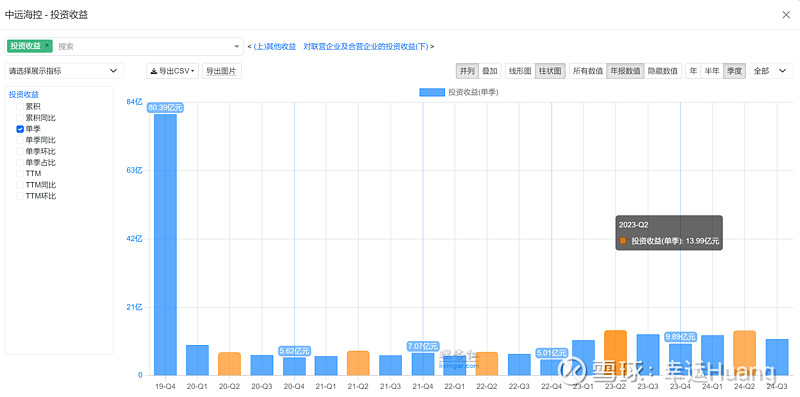
Task: Click the 23-Q4 bar labeled 9.89亿元
Action: point(680,359)
